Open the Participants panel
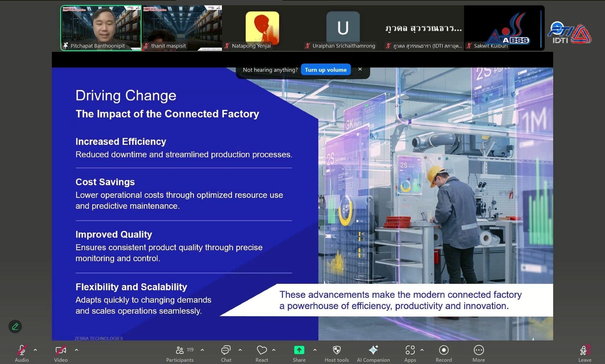This screenshot has width=605, height=364. [180, 353]
